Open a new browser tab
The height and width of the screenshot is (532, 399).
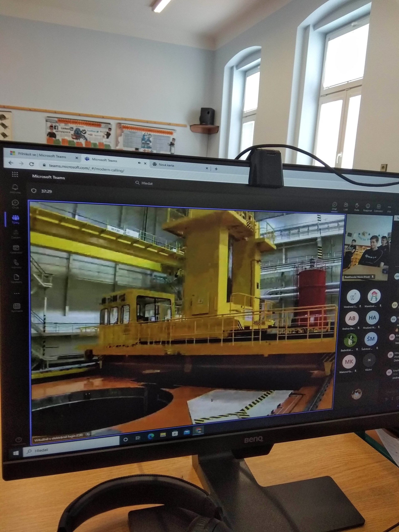216,169
